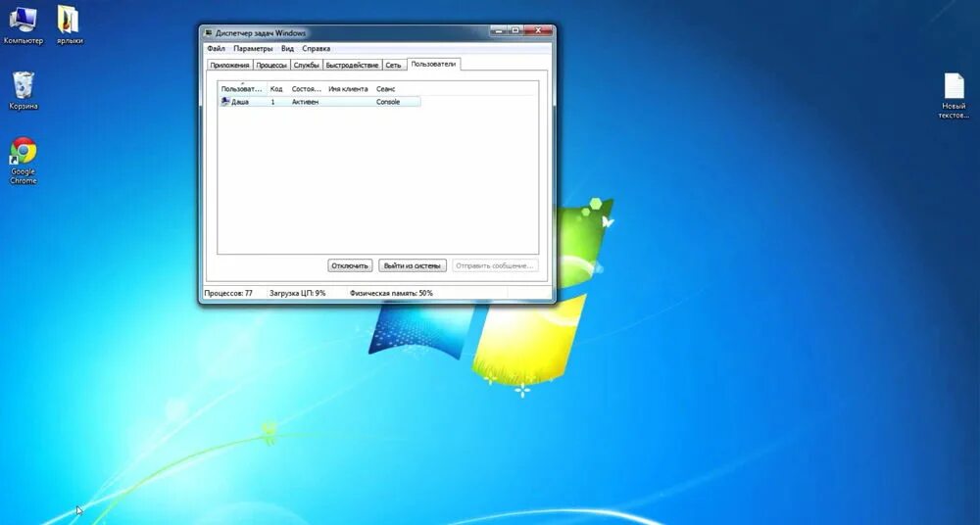This screenshot has height=525, width=980.
Task: Click the user icon beside Даша
Action: pyautogui.click(x=225, y=101)
